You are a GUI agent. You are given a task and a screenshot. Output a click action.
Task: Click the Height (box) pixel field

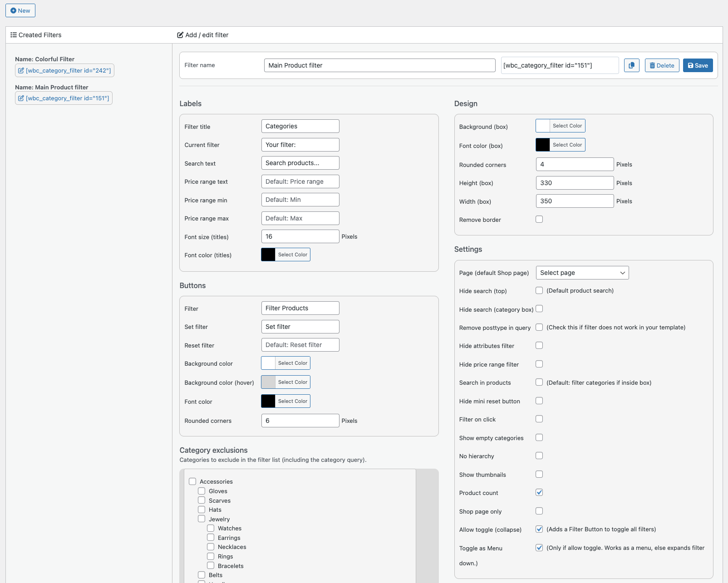click(575, 183)
